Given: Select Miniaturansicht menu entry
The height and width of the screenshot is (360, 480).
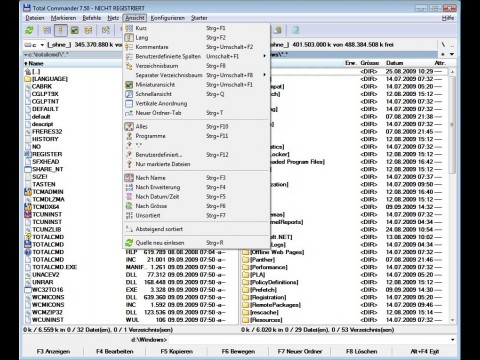Looking at the screenshot, I should point(196,85).
